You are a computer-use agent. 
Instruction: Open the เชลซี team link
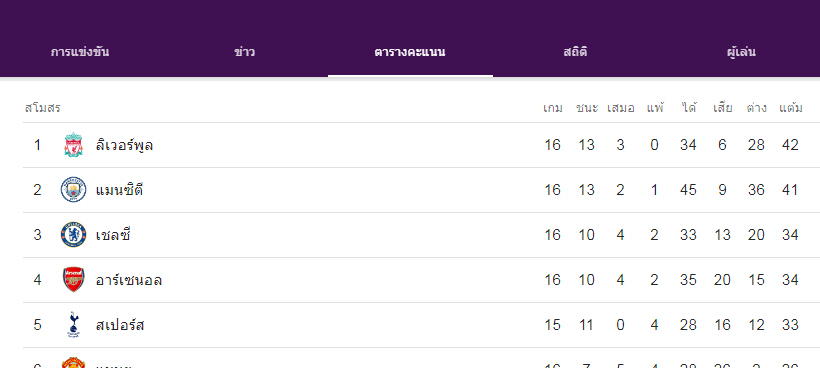tap(113, 235)
